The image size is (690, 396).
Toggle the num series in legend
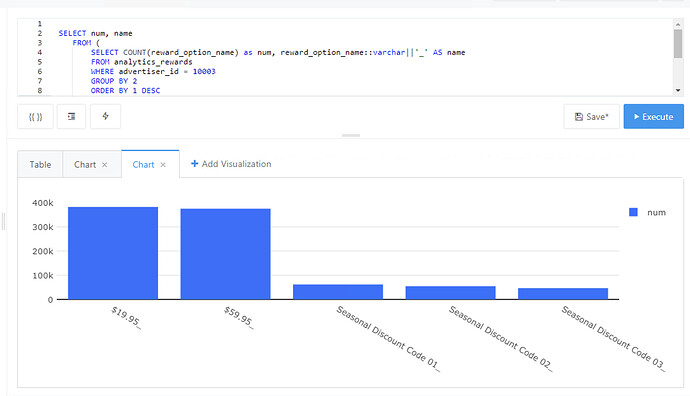648,213
